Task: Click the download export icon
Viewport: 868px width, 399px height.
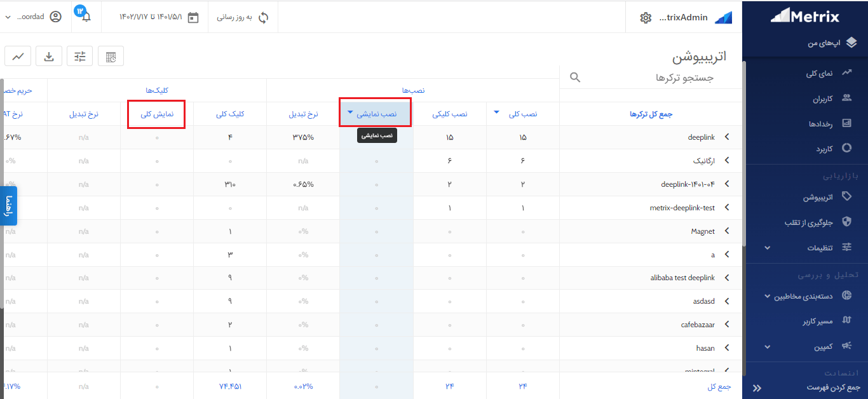Action: [49, 57]
